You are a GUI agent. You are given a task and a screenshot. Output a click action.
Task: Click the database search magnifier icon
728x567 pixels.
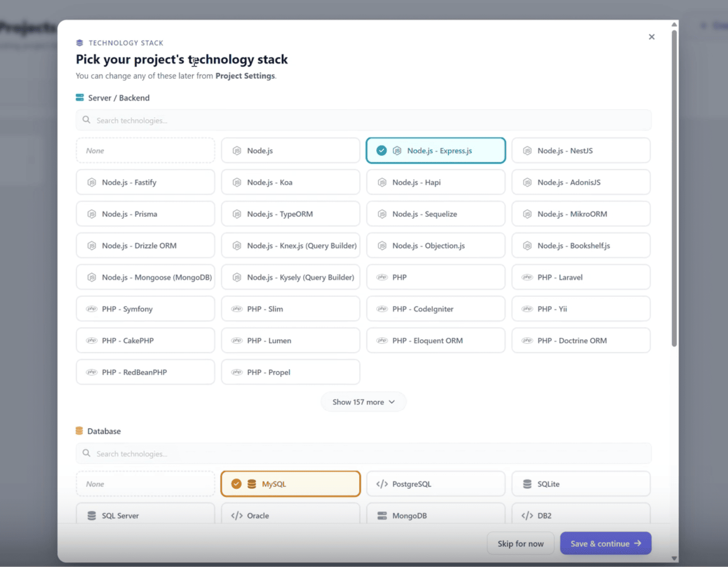pos(86,453)
